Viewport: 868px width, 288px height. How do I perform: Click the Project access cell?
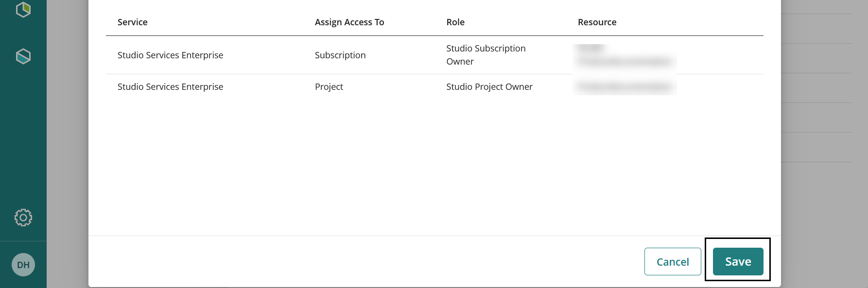[x=329, y=87]
